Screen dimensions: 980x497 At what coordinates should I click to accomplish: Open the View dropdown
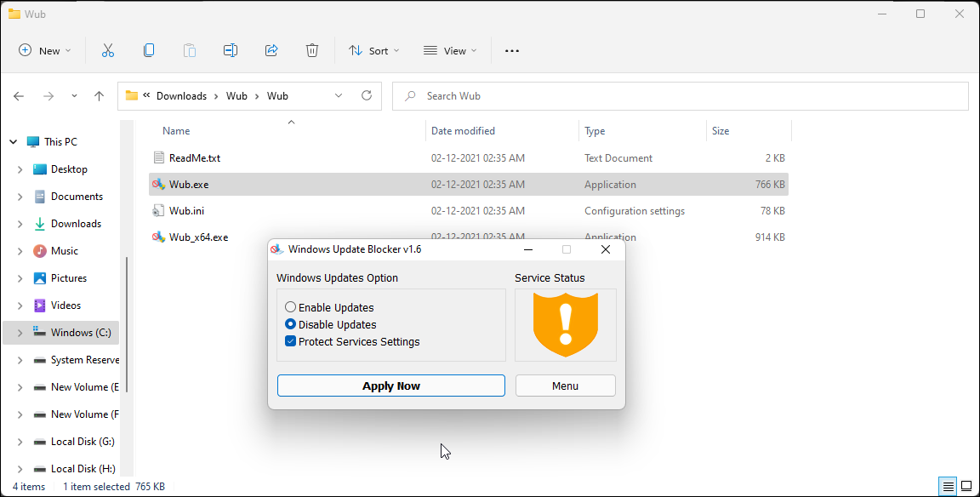pos(449,50)
